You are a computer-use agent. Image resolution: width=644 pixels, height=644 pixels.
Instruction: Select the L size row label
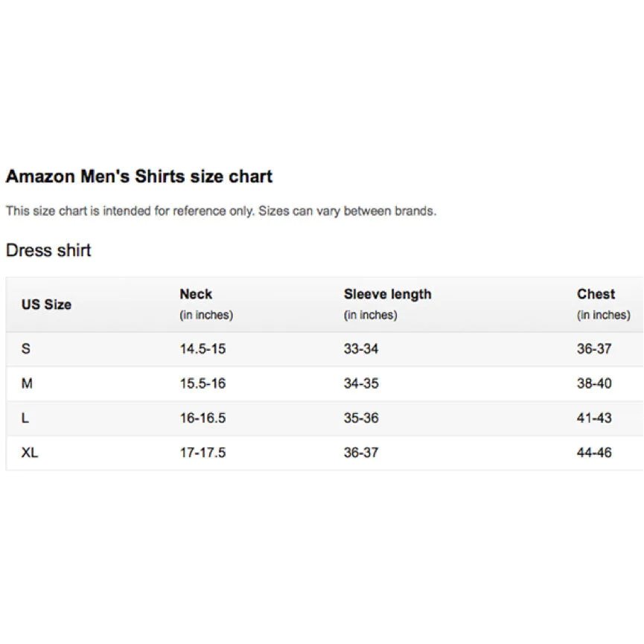tap(25, 418)
